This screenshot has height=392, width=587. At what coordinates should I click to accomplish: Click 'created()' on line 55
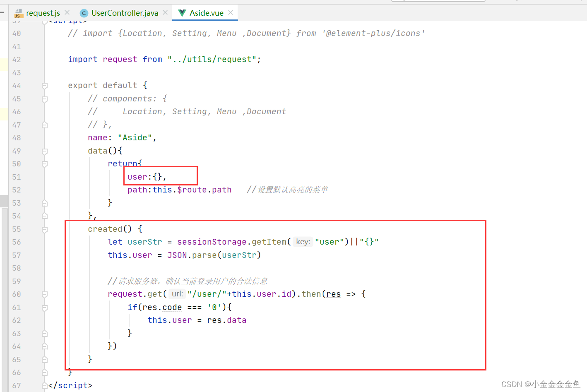110,229
